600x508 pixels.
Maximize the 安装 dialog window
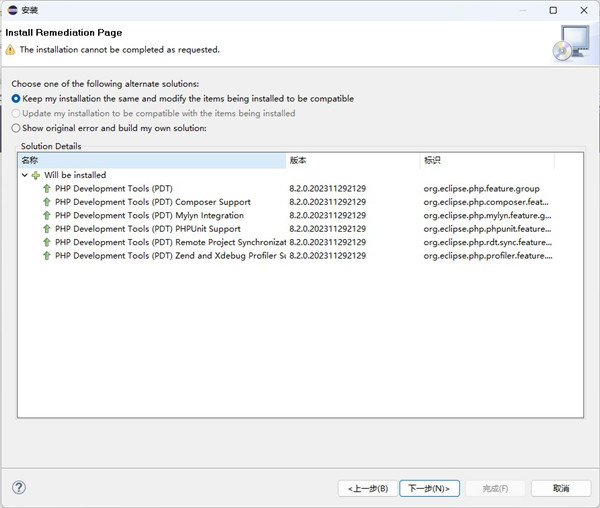pos(553,10)
